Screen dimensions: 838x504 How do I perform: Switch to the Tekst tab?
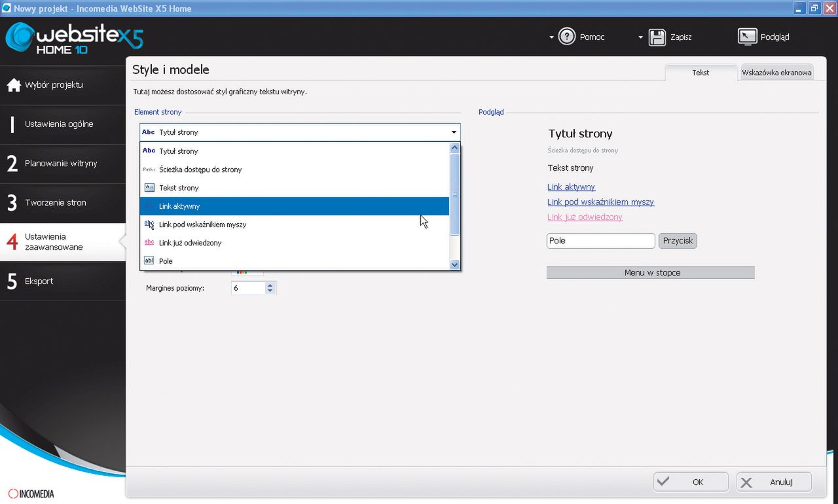(701, 73)
